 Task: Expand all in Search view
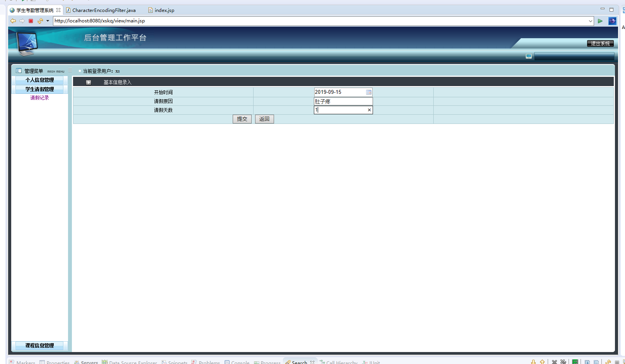click(587, 362)
